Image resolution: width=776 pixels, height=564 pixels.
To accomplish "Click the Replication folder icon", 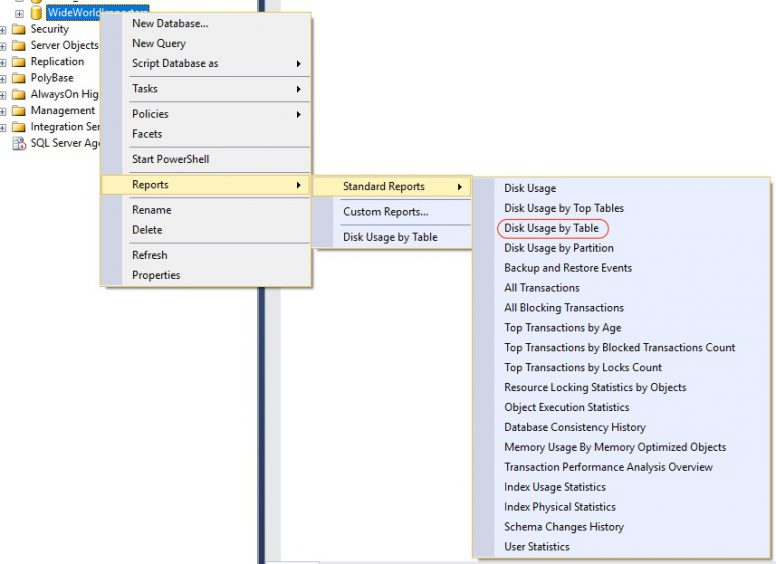I will pos(18,62).
